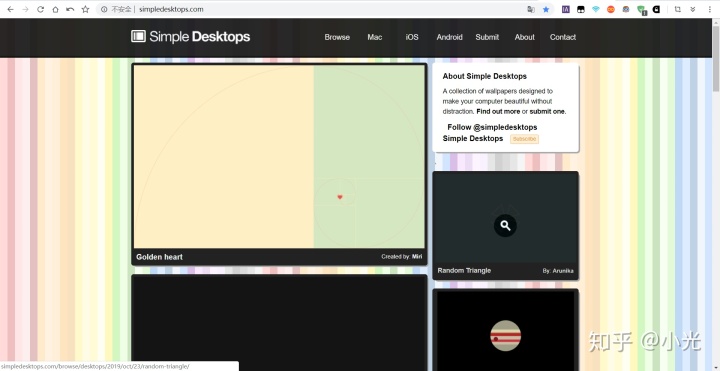
Task: Open the dark wallpaper below Golden heart
Action: click(279, 324)
